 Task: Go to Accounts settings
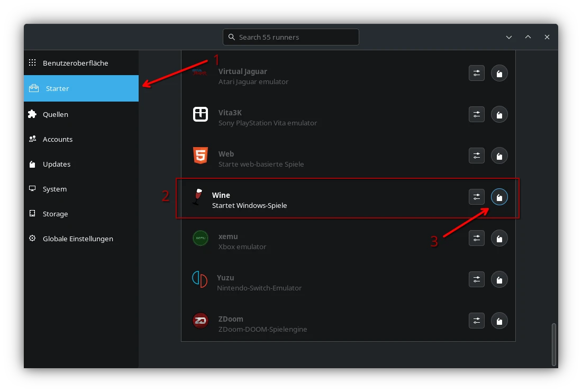58,139
